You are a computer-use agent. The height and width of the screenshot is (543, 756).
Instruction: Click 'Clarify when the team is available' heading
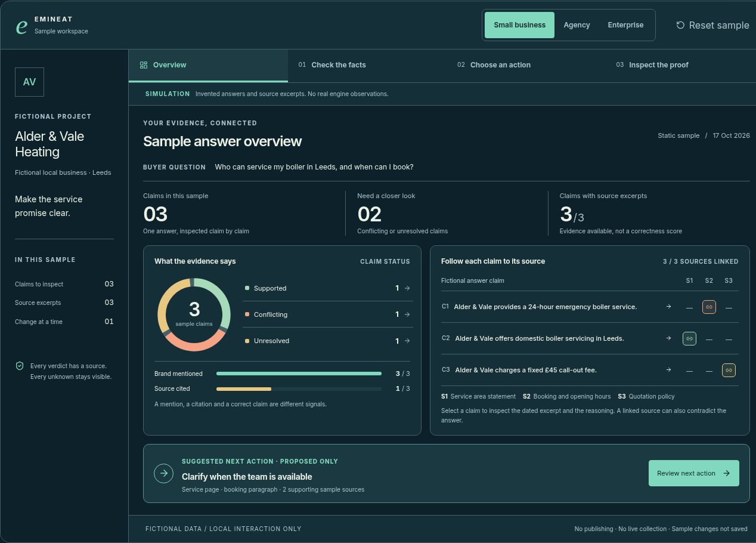247,477
